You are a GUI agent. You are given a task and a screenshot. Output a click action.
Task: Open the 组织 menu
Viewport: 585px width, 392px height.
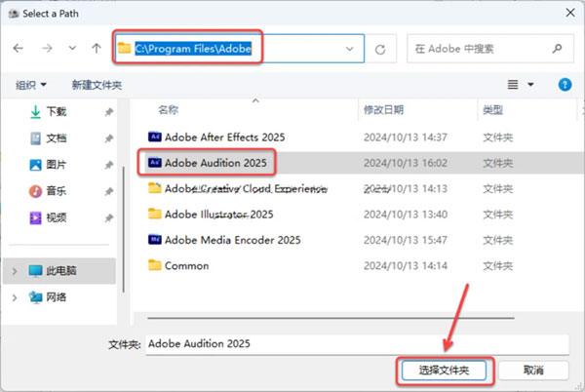coord(31,85)
